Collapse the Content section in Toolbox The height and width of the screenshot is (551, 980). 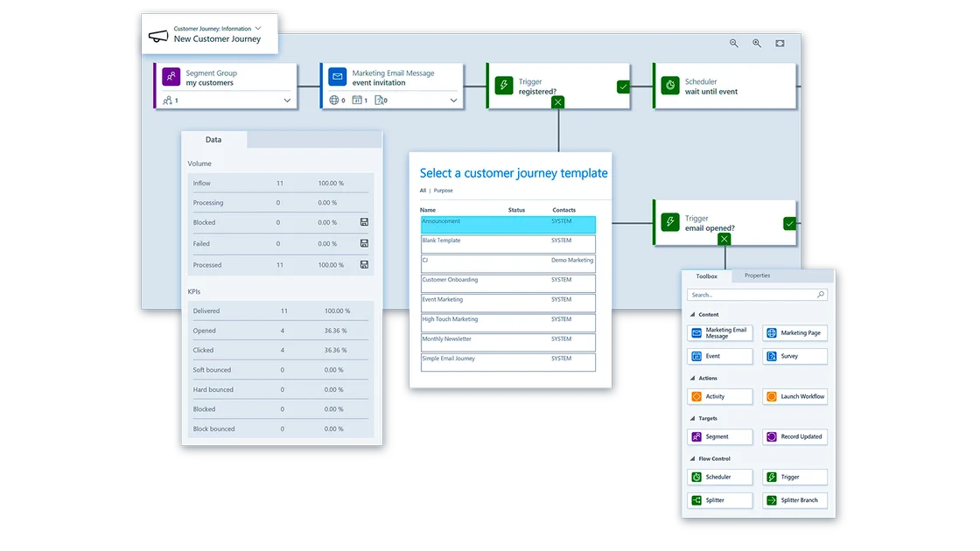[692, 314]
